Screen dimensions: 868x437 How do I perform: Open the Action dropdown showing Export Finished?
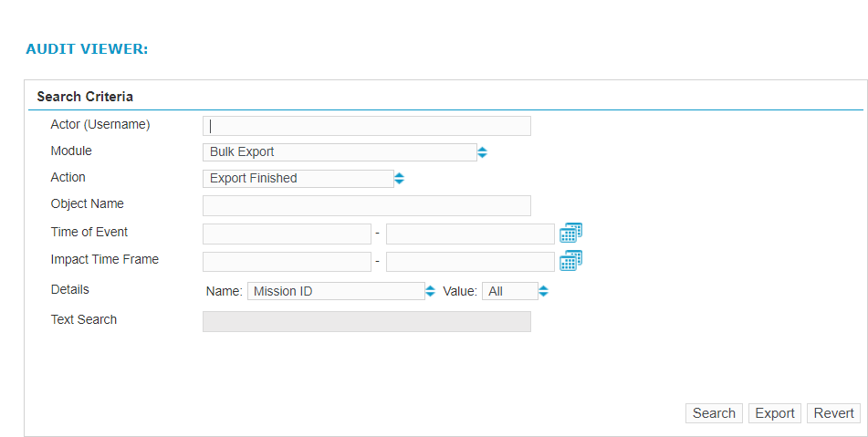(x=298, y=179)
